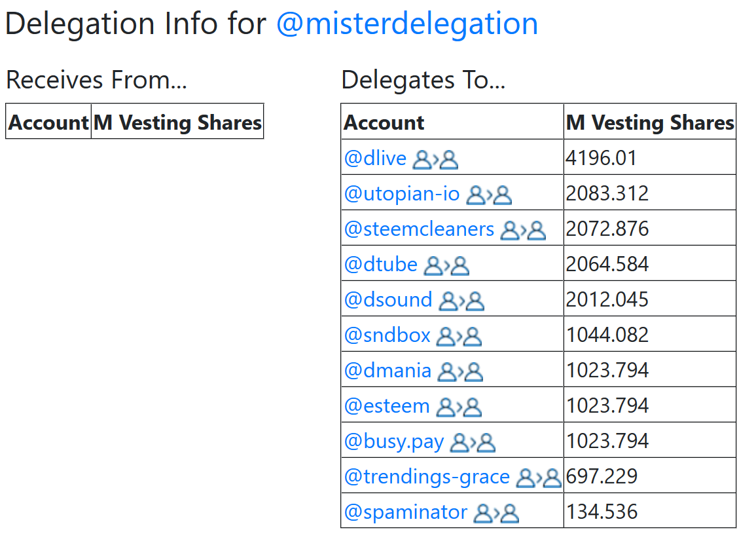
Task: Follow the @utopian-io account link
Action: click(x=402, y=193)
